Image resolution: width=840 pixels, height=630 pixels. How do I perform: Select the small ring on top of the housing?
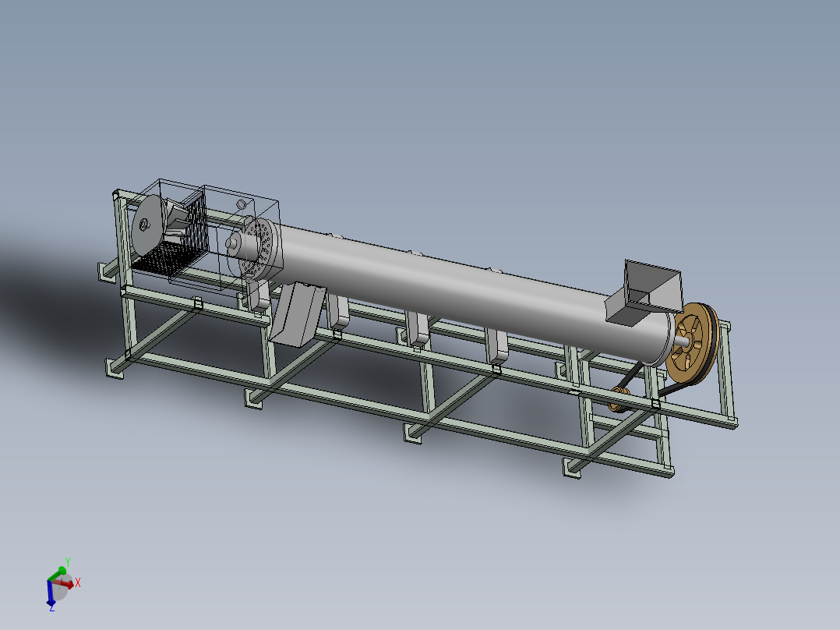pyautogui.click(x=241, y=204)
